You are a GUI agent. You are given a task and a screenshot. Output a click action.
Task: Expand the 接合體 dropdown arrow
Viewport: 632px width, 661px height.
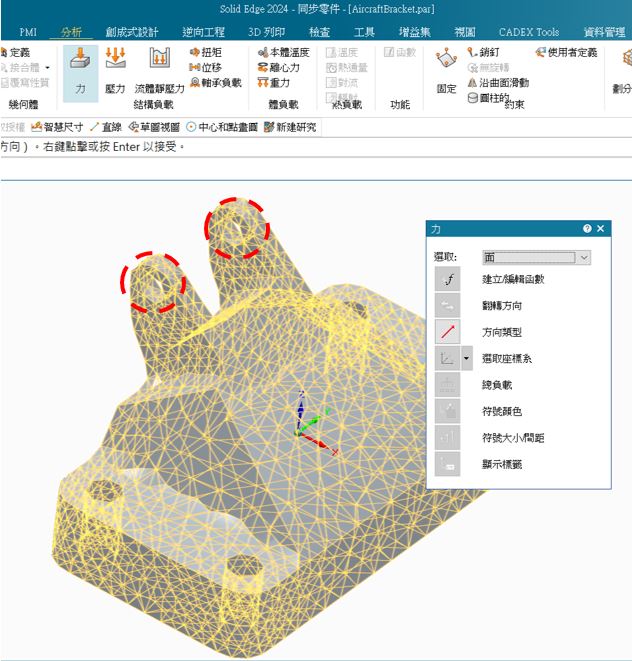pos(48,67)
